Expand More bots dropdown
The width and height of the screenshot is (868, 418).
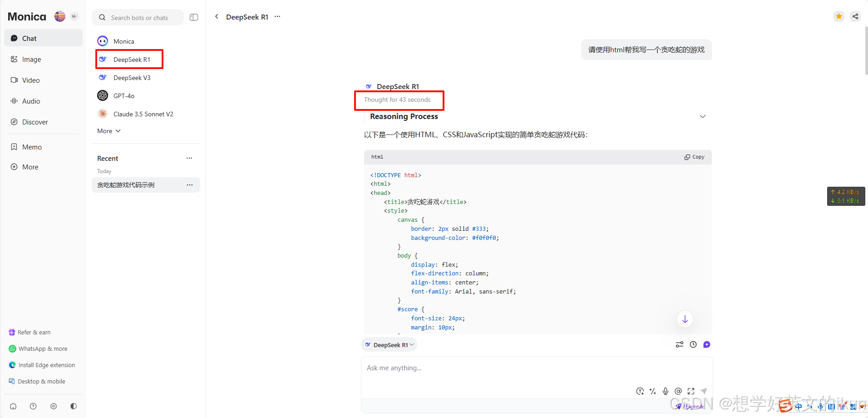[109, 131]
